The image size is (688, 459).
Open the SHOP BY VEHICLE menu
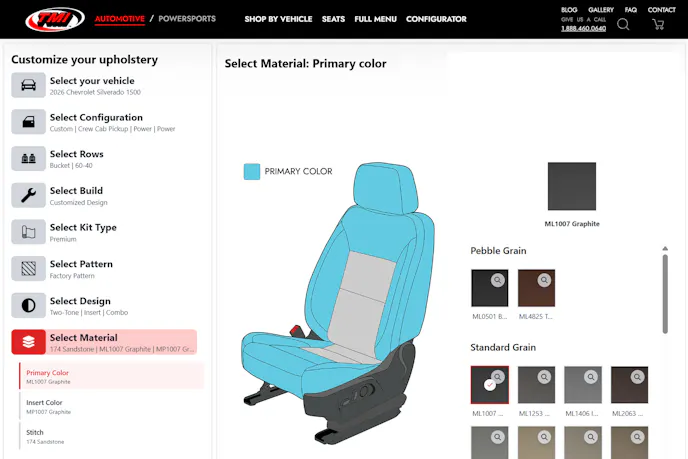click(278, 19)
